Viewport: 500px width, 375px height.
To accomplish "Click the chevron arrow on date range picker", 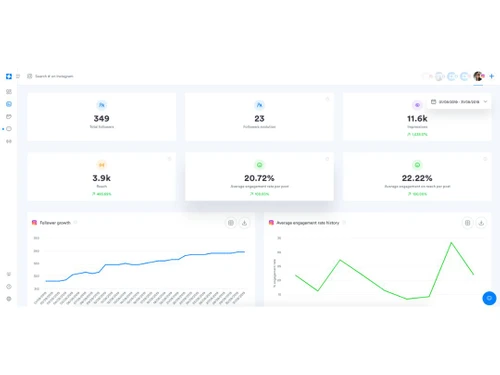I will pyautogui.click(x=485, y=102).
